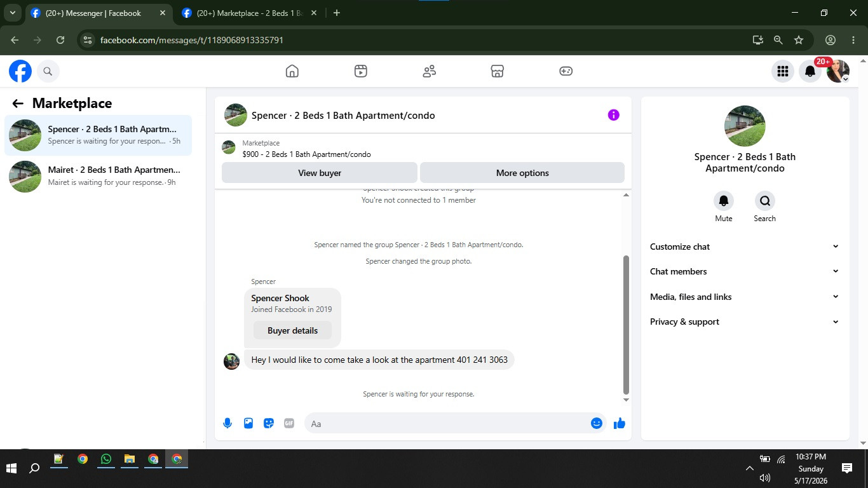Screen dimensions: 868x488
Task: Send a thumbs-up like
Action: (620, 423)
